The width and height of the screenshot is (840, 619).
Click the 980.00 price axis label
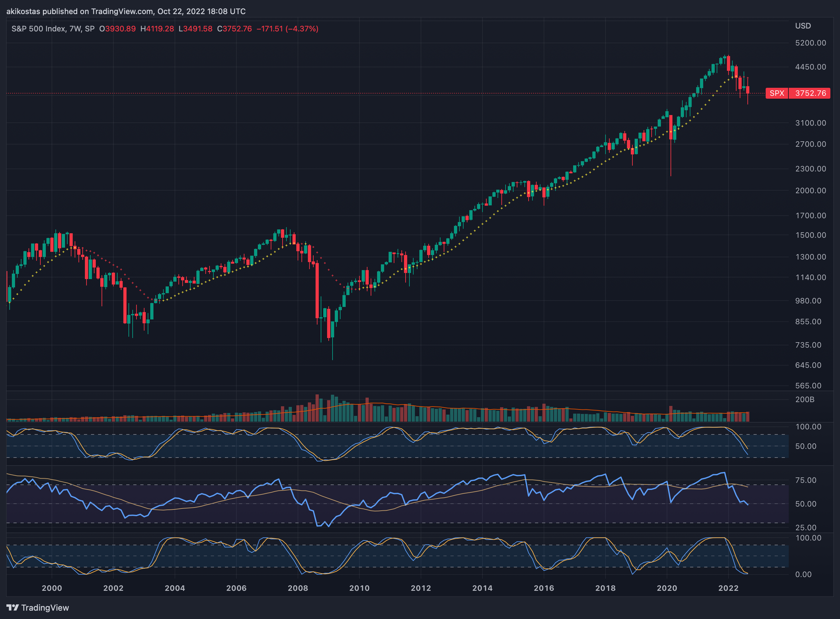click(x=808, y=301)
